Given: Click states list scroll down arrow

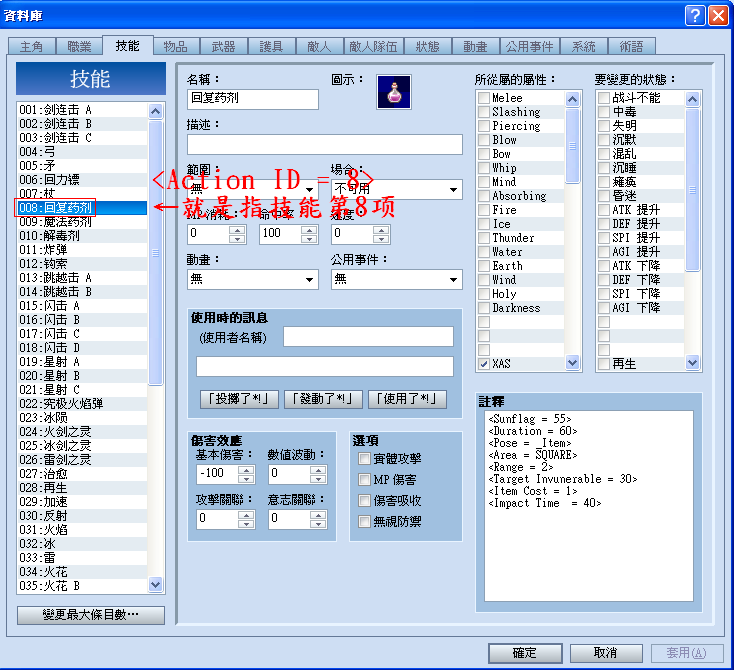Looking at the screenshot, I should [692, 362].
